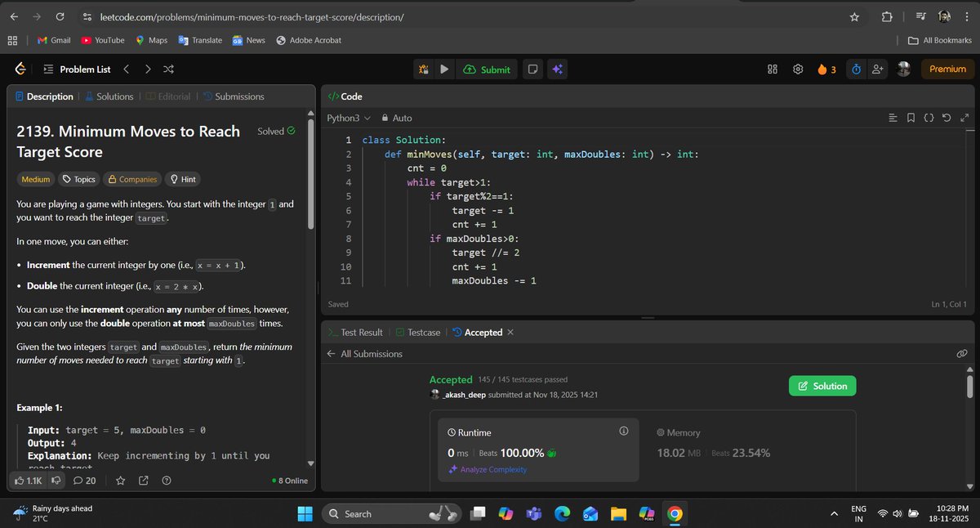The width and height of the screenshot is (980, 528).
Task: Click the editor bookmark icon
Action: coord(911,118)
